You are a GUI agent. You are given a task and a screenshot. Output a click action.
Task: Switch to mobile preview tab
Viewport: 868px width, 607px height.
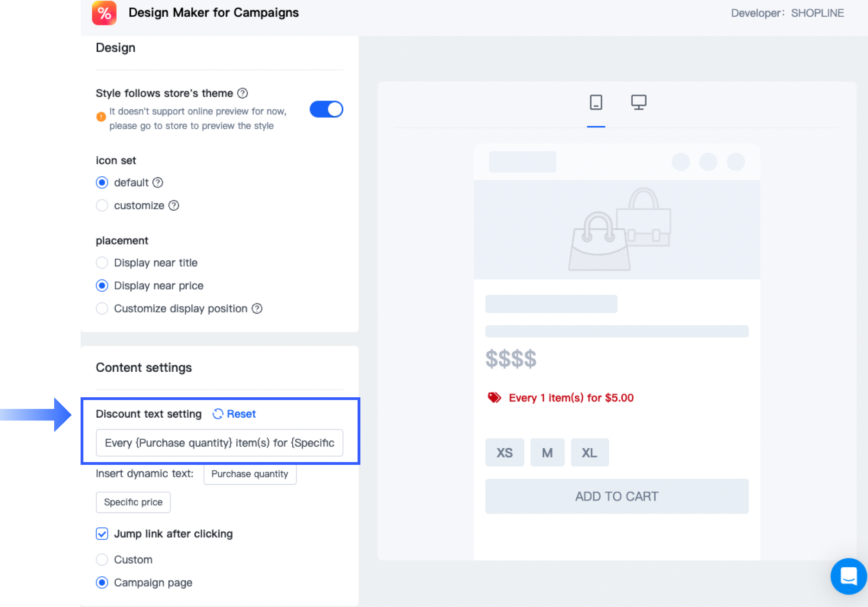point(596,102)
